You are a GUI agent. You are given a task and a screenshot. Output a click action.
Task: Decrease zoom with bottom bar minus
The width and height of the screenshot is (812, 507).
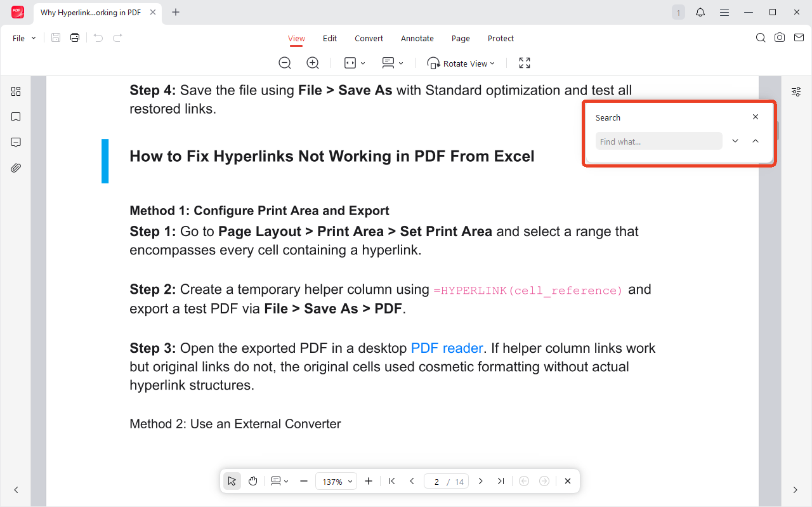point(304,481)
